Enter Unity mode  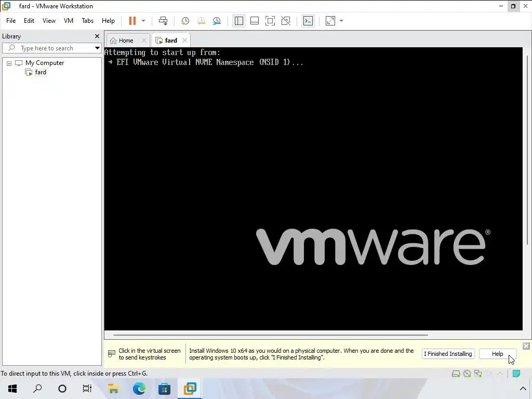coord(286,21)
